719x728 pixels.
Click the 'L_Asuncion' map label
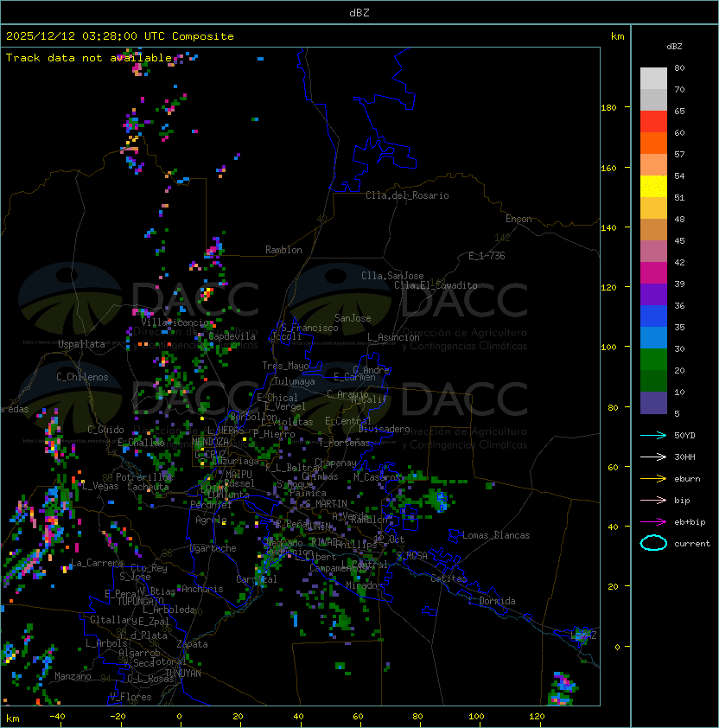(x=393, y=337)
